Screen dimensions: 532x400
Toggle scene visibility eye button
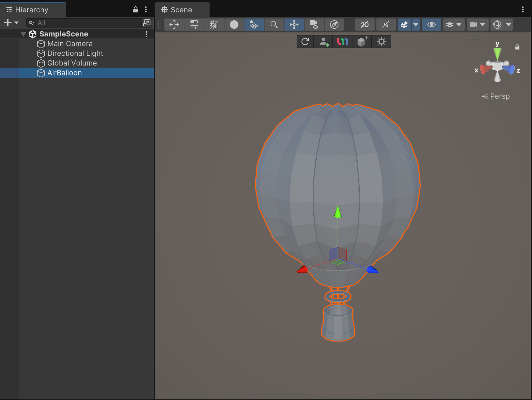[431, 25]
